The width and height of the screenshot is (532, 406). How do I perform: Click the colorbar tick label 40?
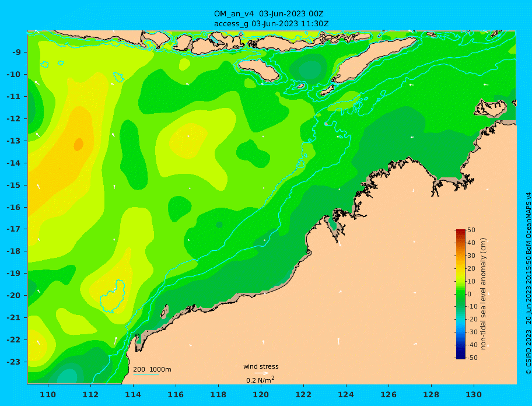471,243
